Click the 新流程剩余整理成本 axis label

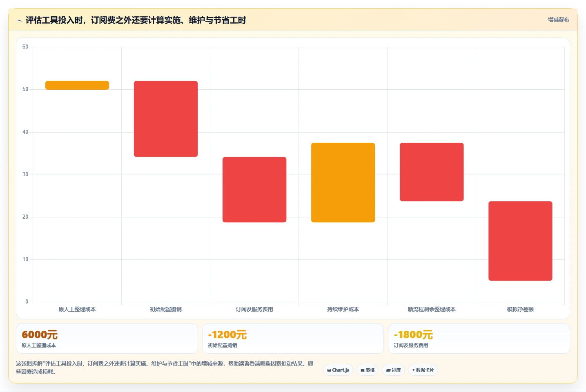(432, 309)
